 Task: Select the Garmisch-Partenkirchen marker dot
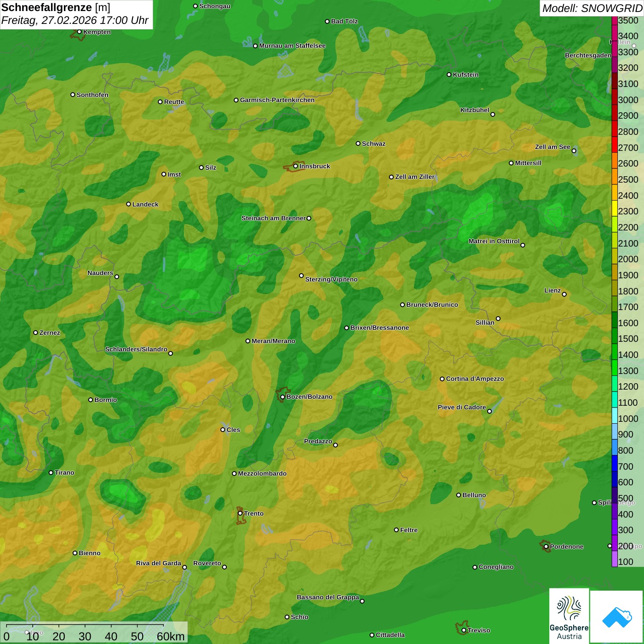pos(236,100)
